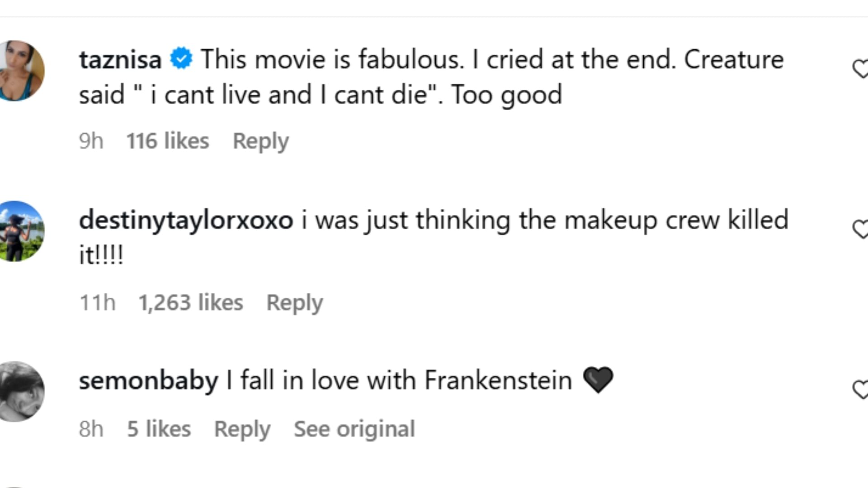Like taznisa's comment with the heart icon
Viewport: 868px width, 488px height.
pyautogui.click(x=860, y=69)
